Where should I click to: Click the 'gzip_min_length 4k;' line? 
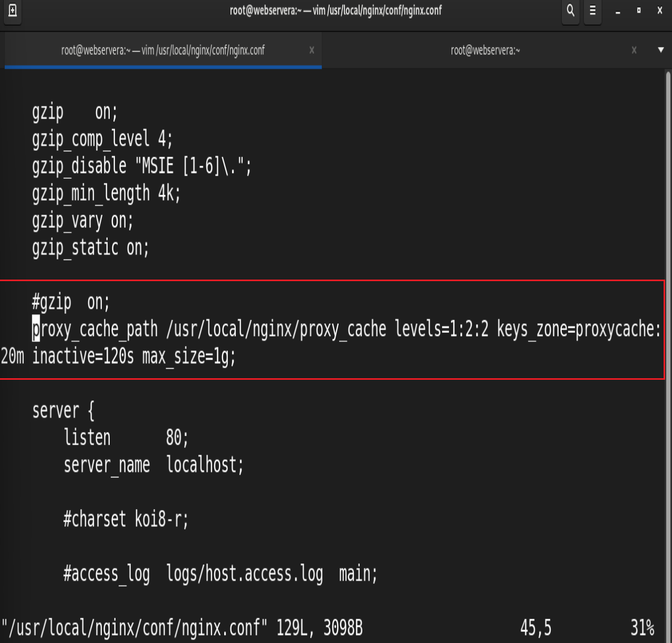pos(106,194)
